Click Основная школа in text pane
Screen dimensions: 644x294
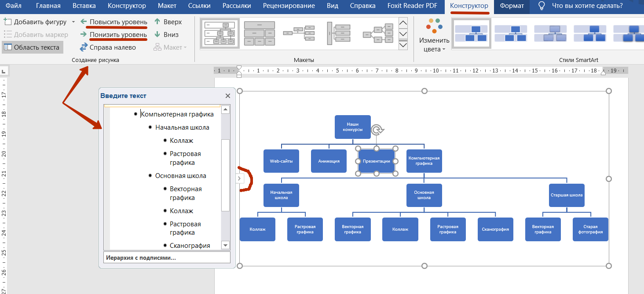click(181, 176)
